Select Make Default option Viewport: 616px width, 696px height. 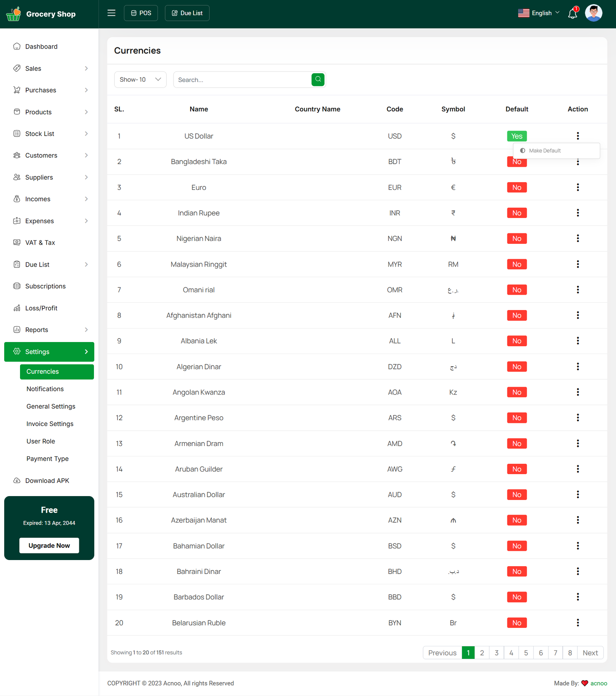coord(544,151)
